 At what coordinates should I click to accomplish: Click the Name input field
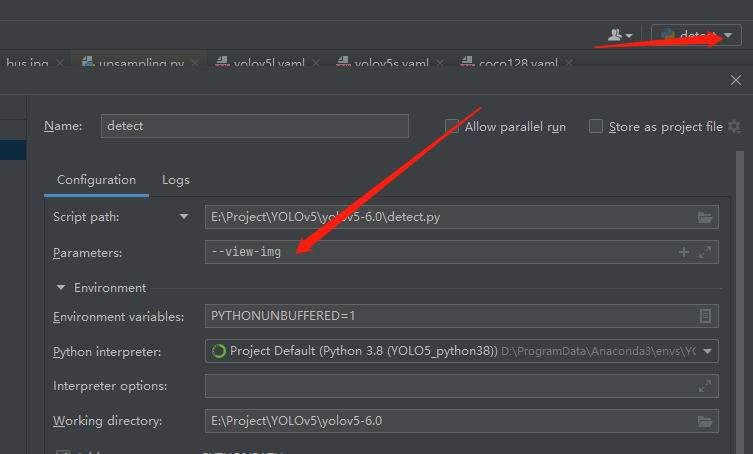pyautogui.click(x=255, y=126)
